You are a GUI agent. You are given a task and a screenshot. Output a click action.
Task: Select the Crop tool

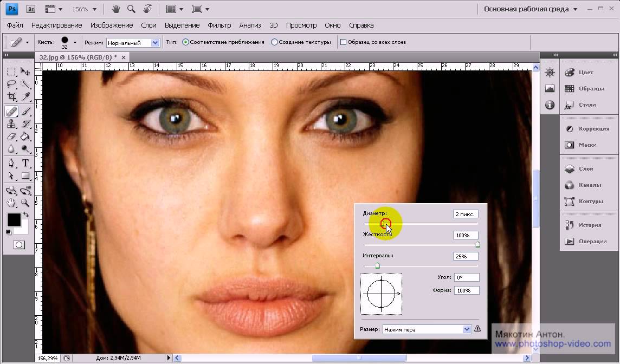[x=11, y=96]
